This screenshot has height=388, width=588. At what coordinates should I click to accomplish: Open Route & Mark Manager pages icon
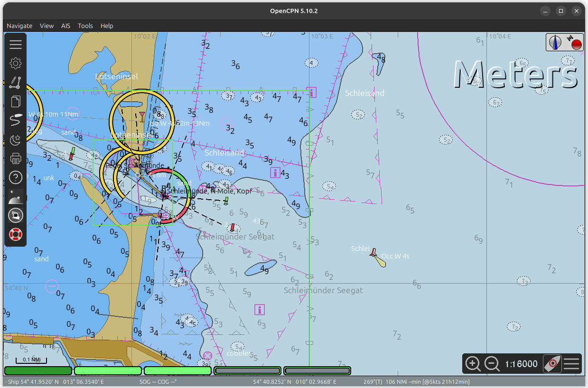pos(16,102)
